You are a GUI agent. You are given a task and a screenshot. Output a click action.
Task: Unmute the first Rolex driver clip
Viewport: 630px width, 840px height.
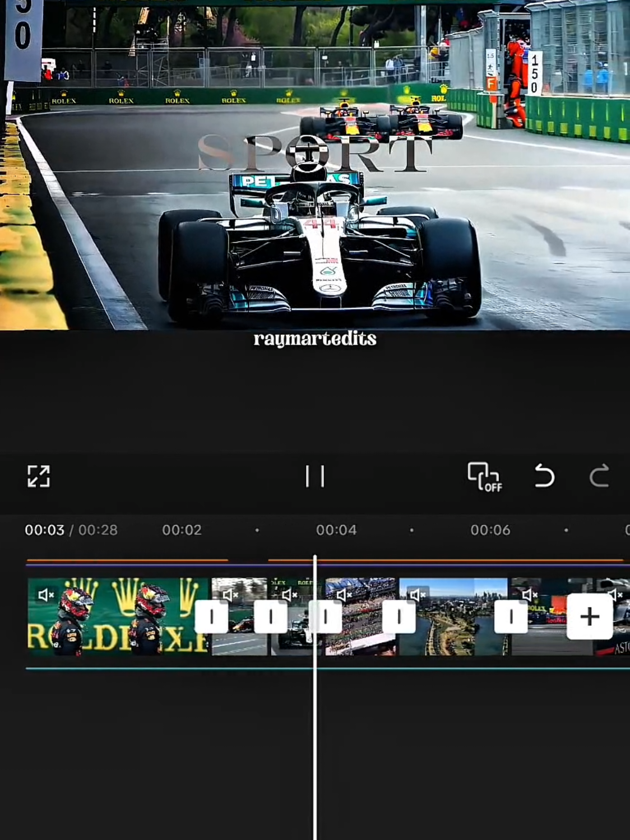point(47,595)
